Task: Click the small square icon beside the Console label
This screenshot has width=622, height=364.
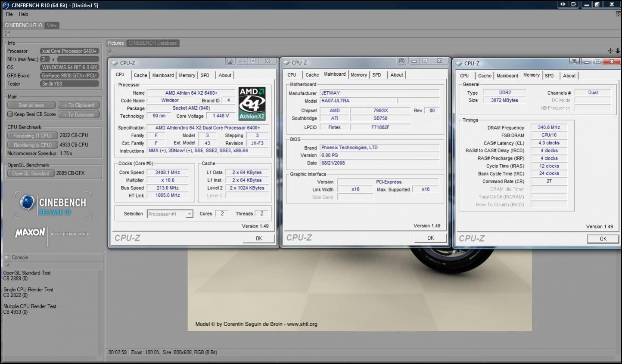Action: point(6,257)
